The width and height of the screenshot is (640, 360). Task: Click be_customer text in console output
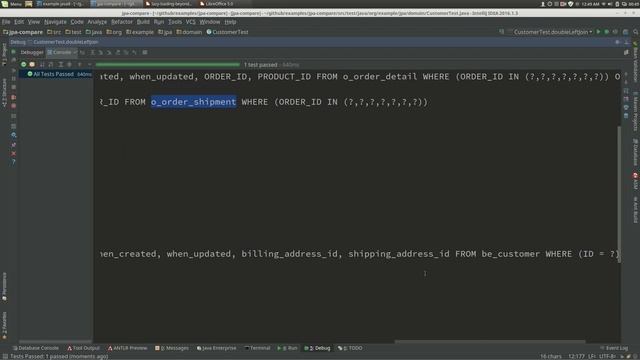pos(511,254)
